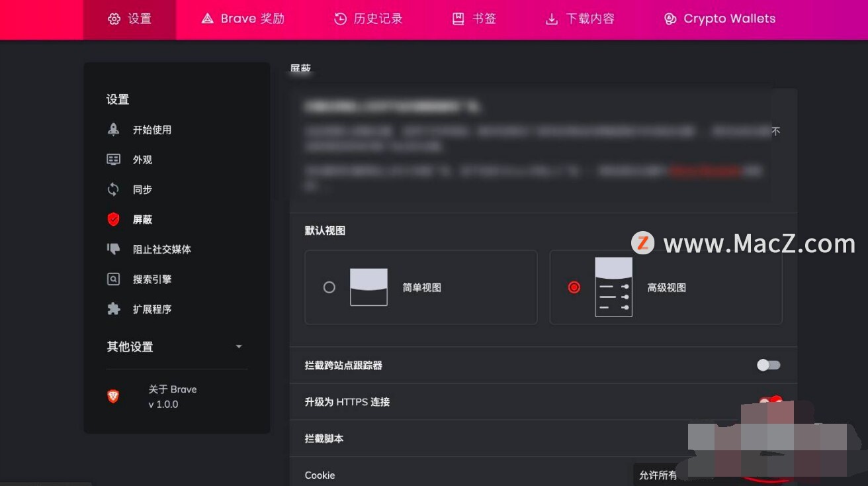Click the 高级视图 thumbnail preview
The width and height of the screenshot is (868, 486).
pyautogui.click(x=613, y=287)
